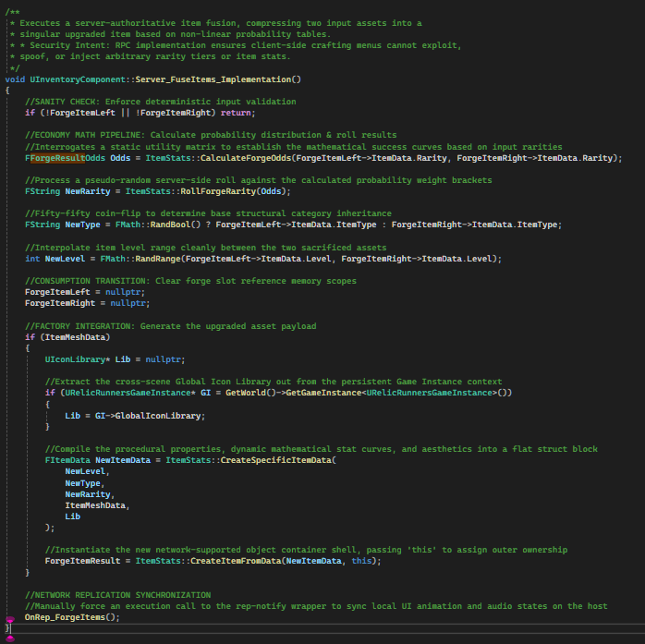Screen dimensions: 645x644
Task: Click the GlobalIconLibrary member
Action: click(158, 416)
